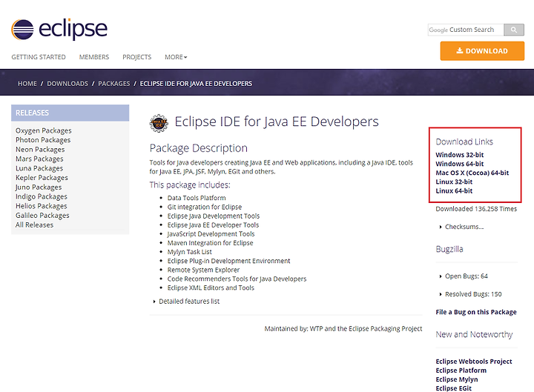Click Maven Integration for Eclipse item
This screenshot has width=534, height=392.
coord(210,243)
